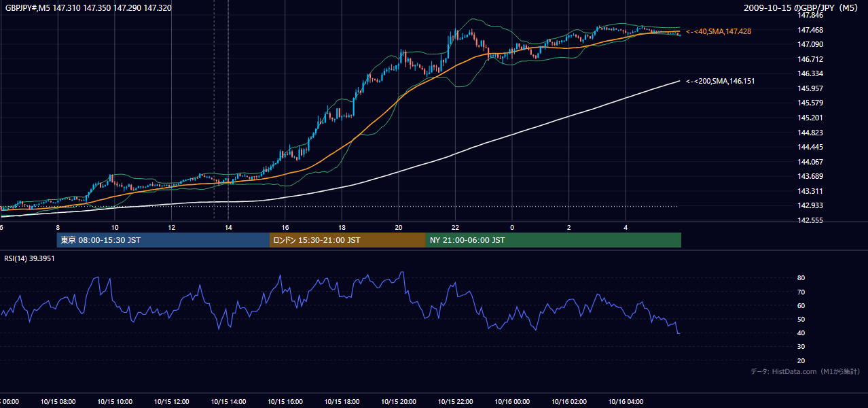The height and width of the screenshot is (408, 868).
Task: Click the 10/15 12:00 time label
Action: (171, 402)
